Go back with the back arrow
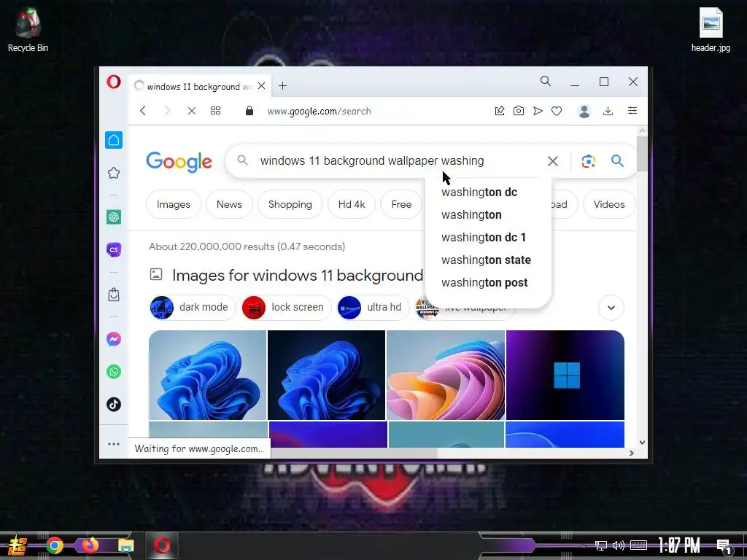Image resolution: width=747 pixels, height=560 pixels. (x=143, y=111)
